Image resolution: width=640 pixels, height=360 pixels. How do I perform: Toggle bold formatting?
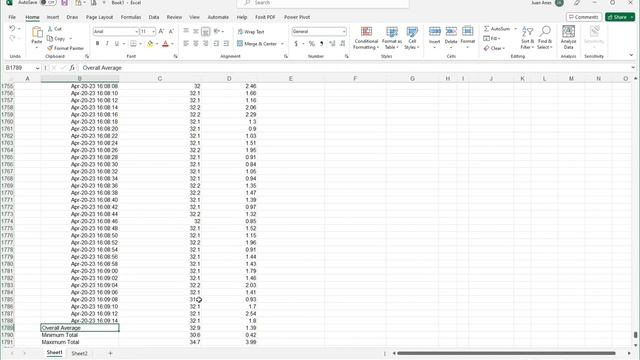97,44
